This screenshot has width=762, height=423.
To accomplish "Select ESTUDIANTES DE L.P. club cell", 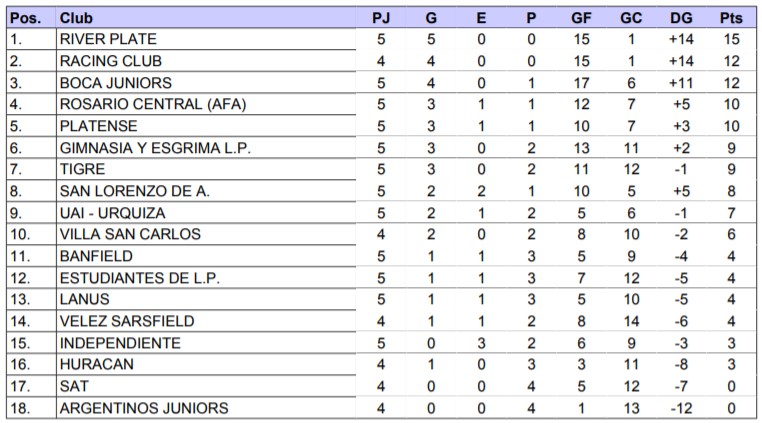I will (139, 278).
